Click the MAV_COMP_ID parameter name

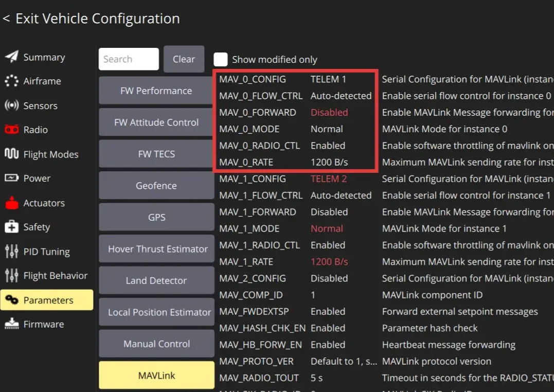click(251, 295)
